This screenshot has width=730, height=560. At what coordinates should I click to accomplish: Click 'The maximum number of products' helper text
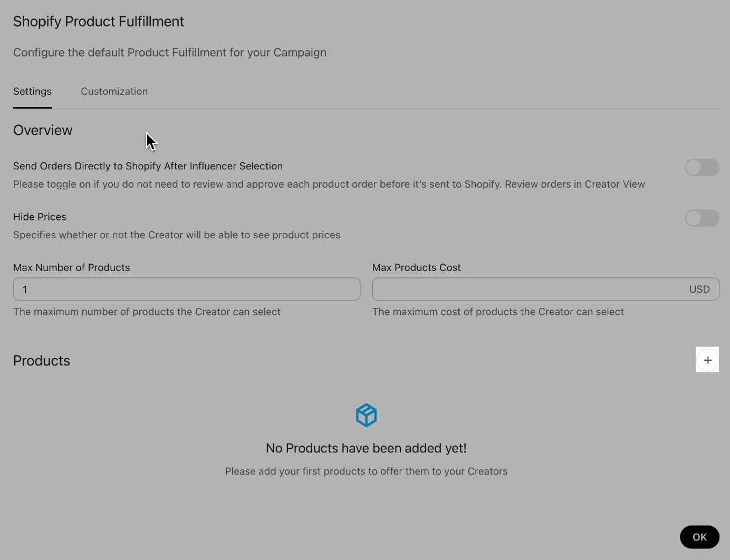tap(147, 312)
